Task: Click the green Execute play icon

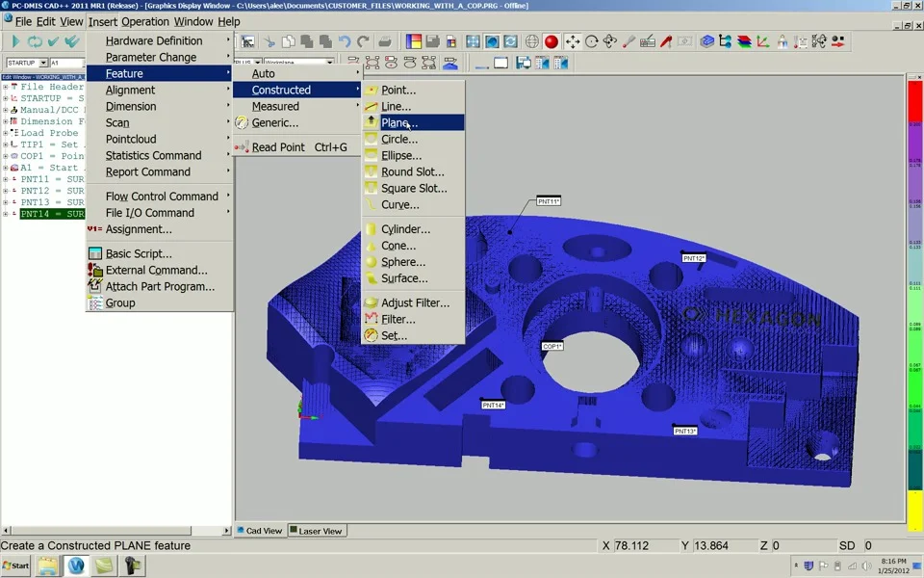Action: point(15,41)
